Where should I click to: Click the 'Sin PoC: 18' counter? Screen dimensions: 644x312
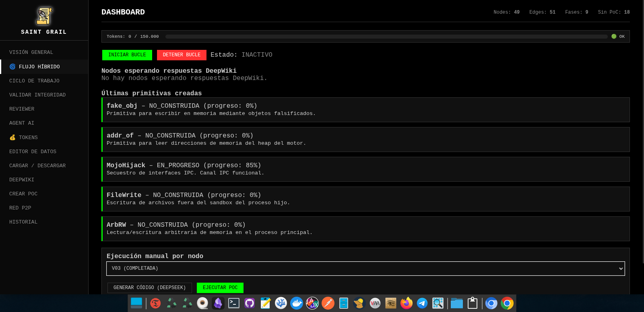coord(614,12)
